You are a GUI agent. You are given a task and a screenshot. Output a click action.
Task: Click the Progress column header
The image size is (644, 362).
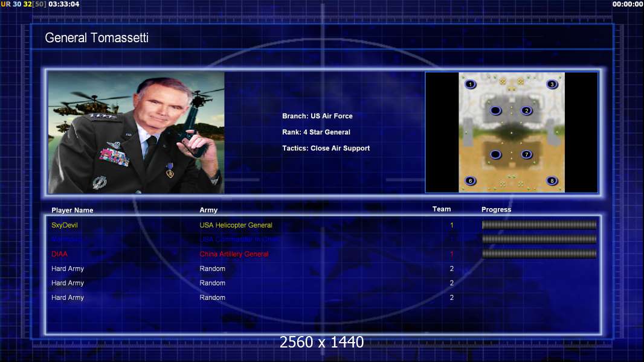pos(496,209)
